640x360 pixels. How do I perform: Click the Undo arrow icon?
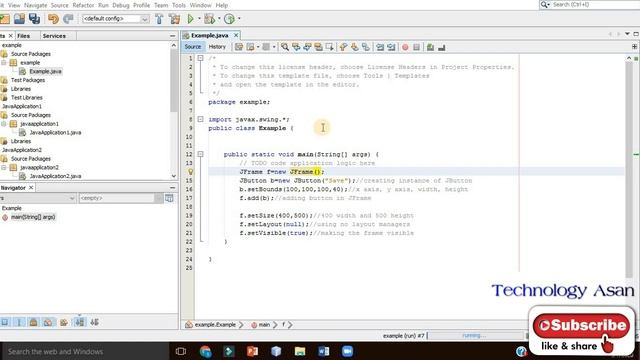click(x=53, y=19)
